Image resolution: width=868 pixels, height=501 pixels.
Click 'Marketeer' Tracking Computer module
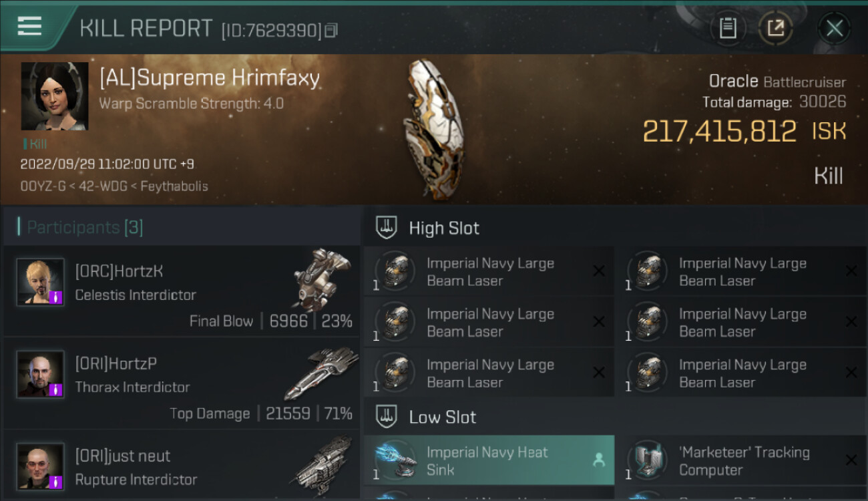744,461
